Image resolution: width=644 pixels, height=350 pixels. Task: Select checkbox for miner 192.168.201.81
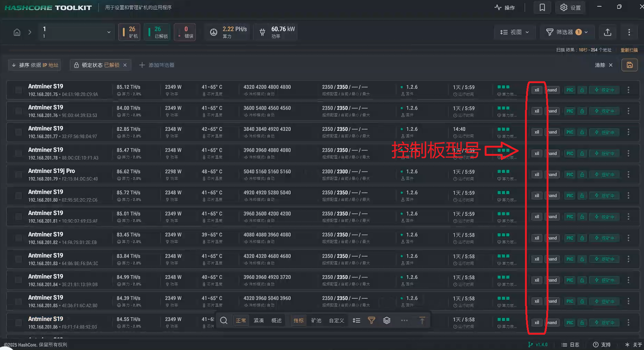coord(18,217)
